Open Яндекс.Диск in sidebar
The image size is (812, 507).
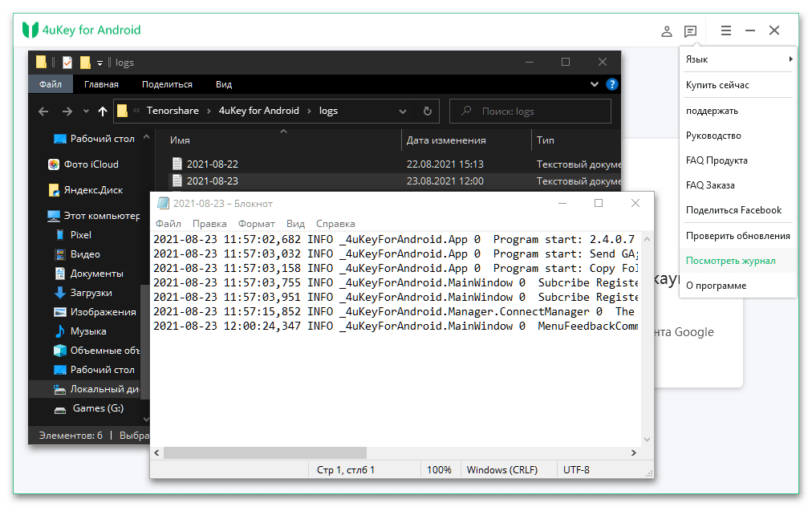[85, 190]
